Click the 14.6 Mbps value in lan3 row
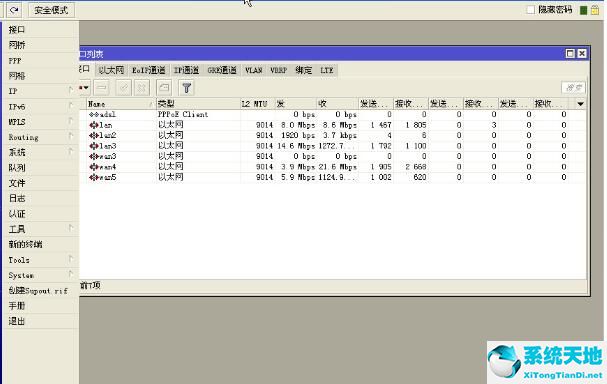Viewport: 607px width, 384px height. point(296,146)
